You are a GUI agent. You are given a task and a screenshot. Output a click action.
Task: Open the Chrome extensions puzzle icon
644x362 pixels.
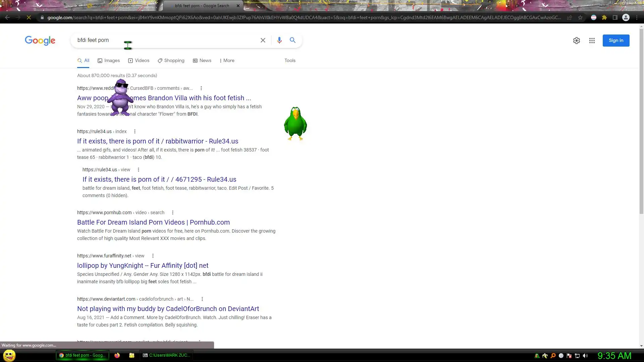pos(604,17)
